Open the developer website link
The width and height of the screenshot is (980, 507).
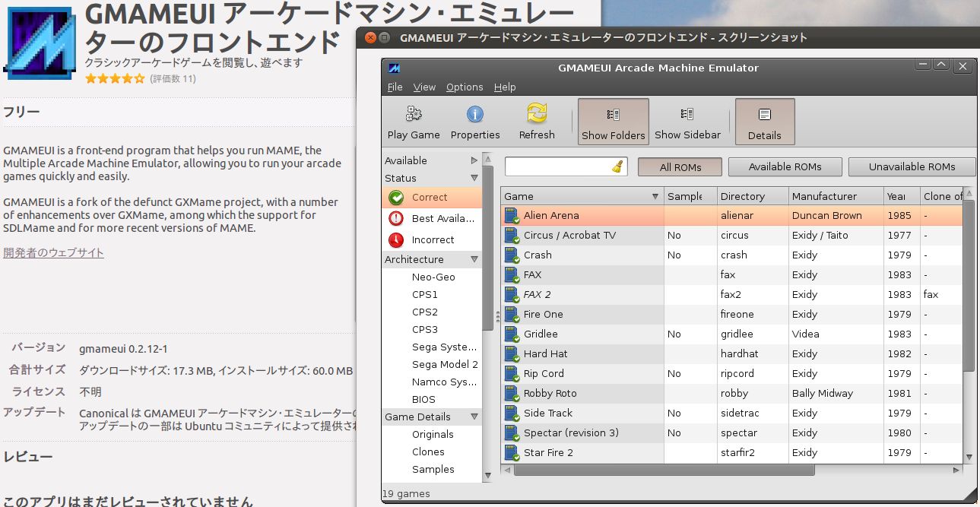point(54,252)
